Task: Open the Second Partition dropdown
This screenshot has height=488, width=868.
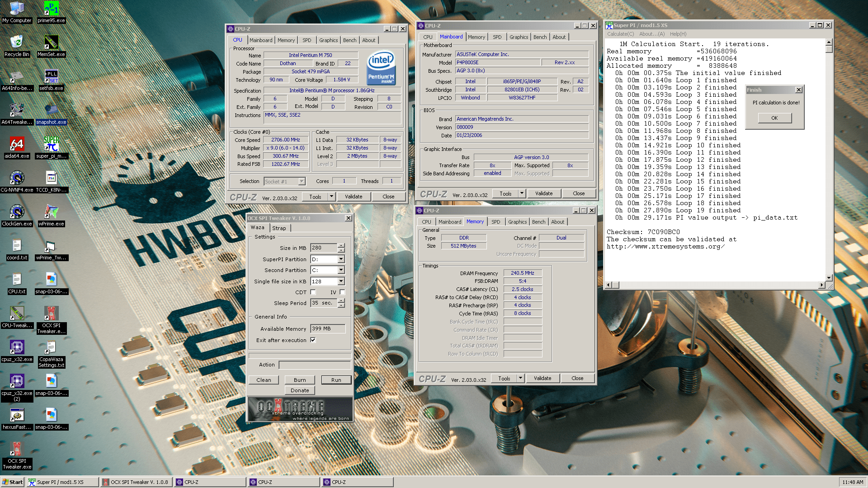Action: tap(341, 270)
